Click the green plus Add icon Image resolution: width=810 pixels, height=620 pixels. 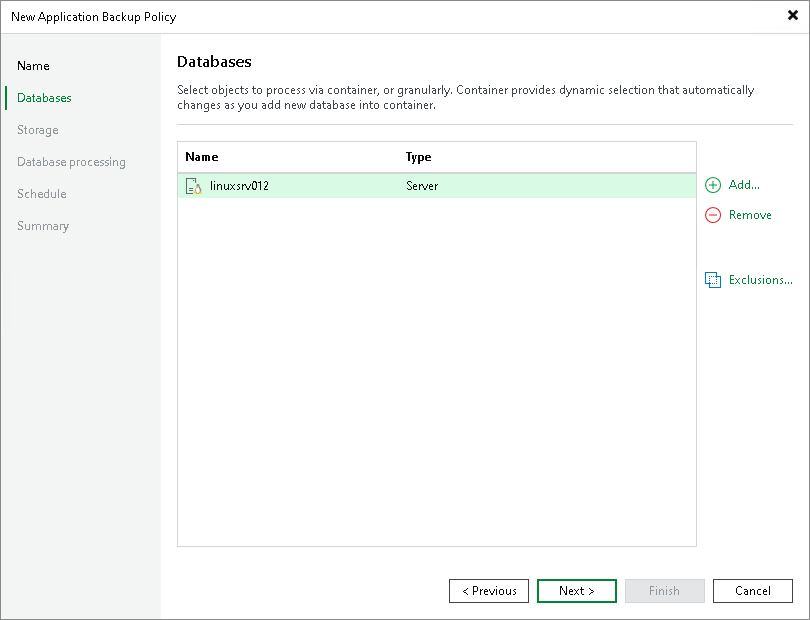pyautogui.click(x=712, y=185)
